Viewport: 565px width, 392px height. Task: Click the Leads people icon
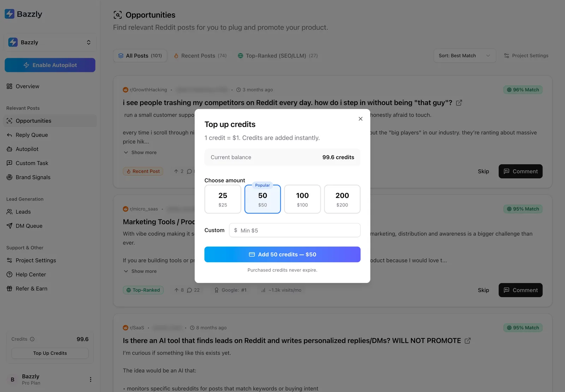point(10,212)
